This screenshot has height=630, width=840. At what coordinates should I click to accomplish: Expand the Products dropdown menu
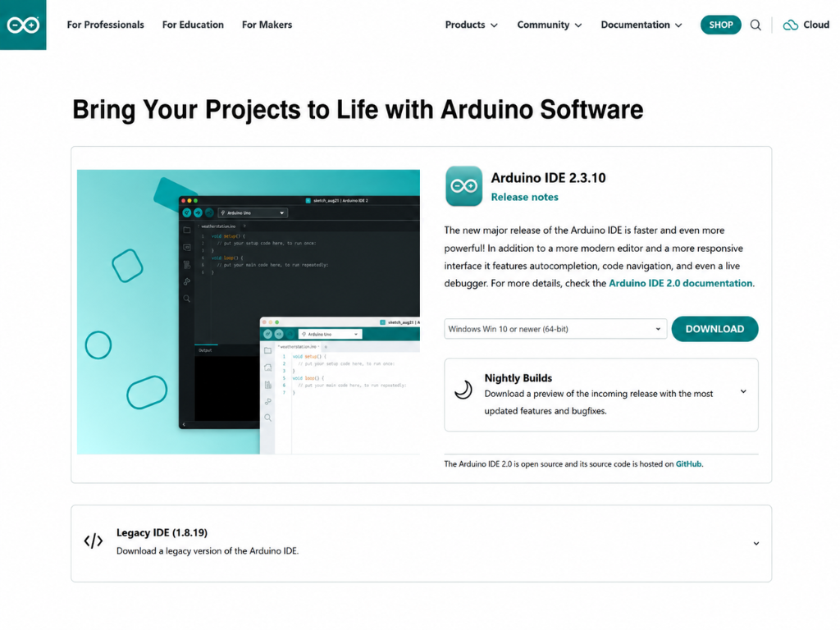click(x=472, y=25)
